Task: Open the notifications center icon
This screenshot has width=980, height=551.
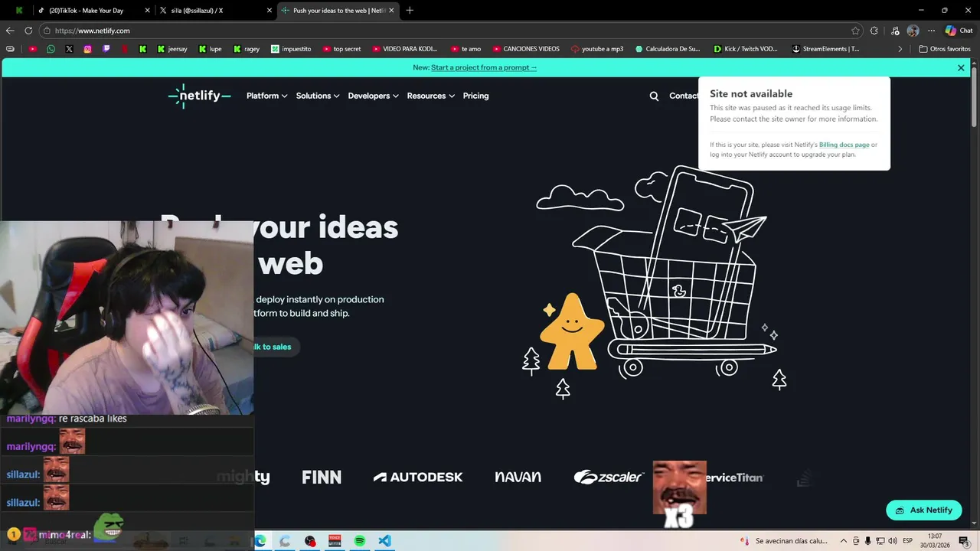Action: (x=964, y=541)
